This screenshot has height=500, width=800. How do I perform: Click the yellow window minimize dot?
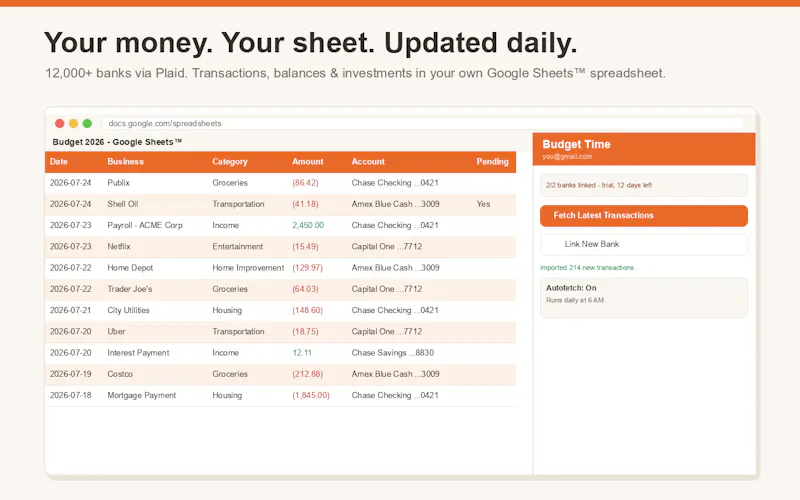point(73,123)
